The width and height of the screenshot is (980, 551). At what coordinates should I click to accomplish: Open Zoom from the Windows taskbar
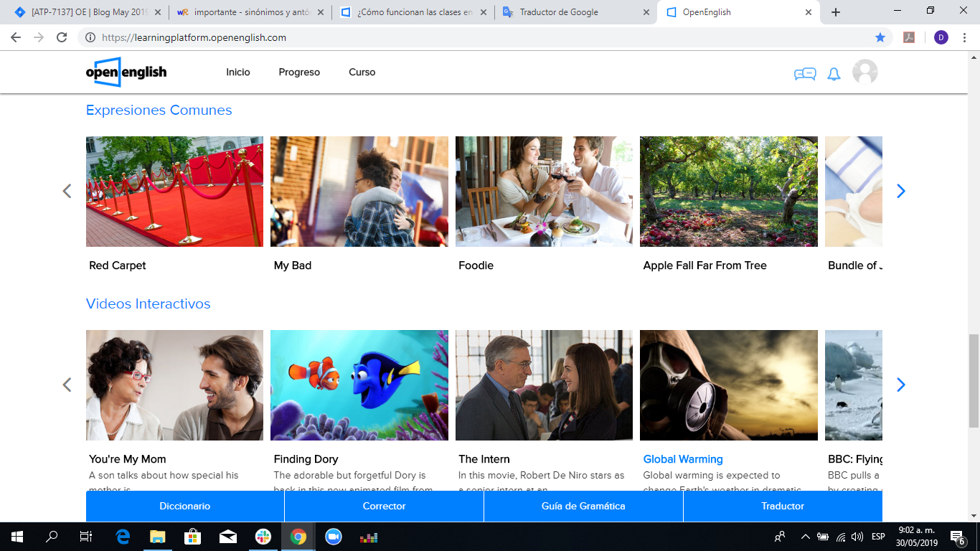pyautogui.click(x=333, y=537)
